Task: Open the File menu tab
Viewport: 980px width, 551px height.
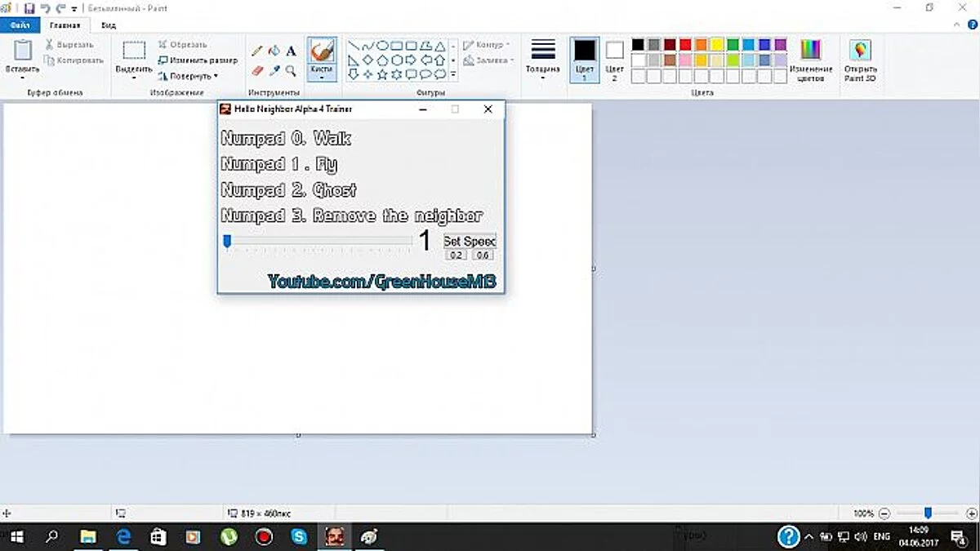Action: 19,25
